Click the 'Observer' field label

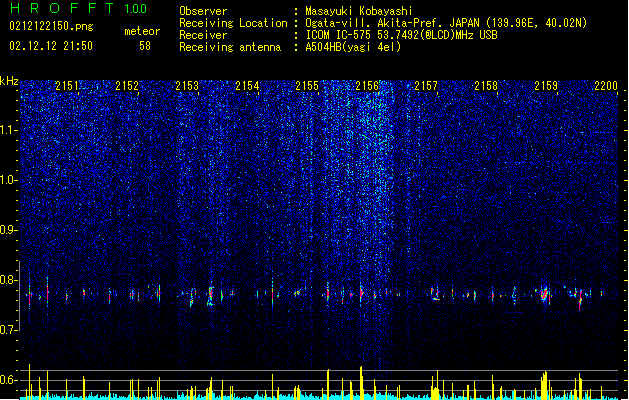(x=203, y=11)
